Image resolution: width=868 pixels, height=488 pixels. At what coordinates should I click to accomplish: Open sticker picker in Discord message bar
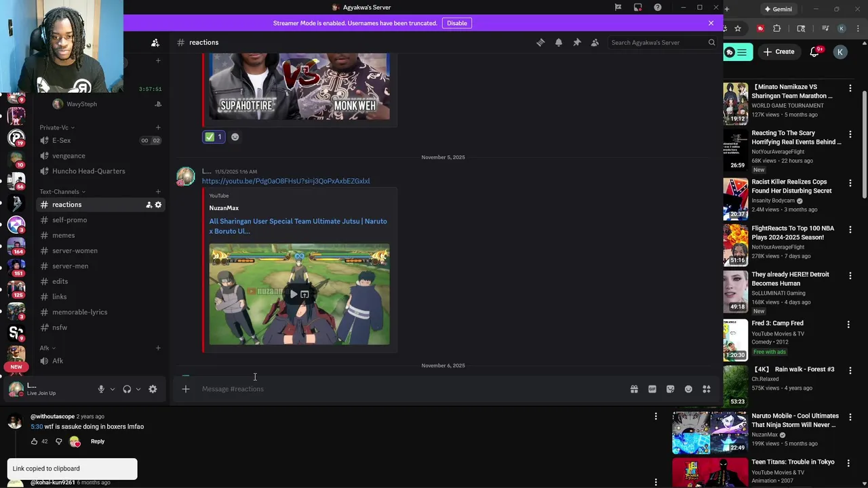pyautogui.click(x=670, y=389)
